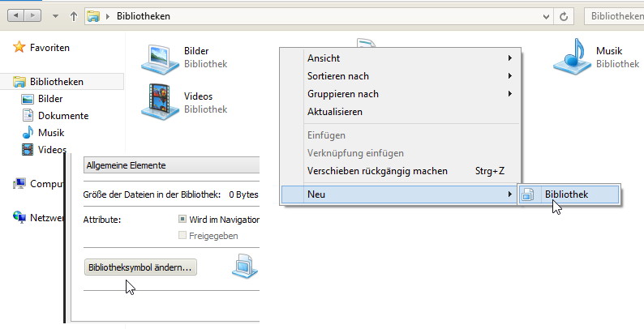Viewport: 644px width, 329px height.
Task: Choose Verschieben rückgängig machen
Action: pyautogui.click(x=401, y=171)
